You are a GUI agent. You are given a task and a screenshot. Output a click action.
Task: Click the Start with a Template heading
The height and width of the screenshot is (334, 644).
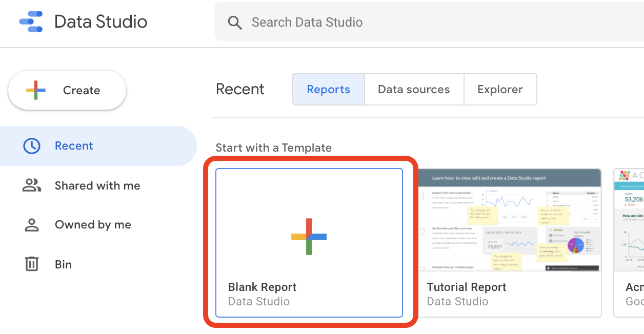(274, 148)
